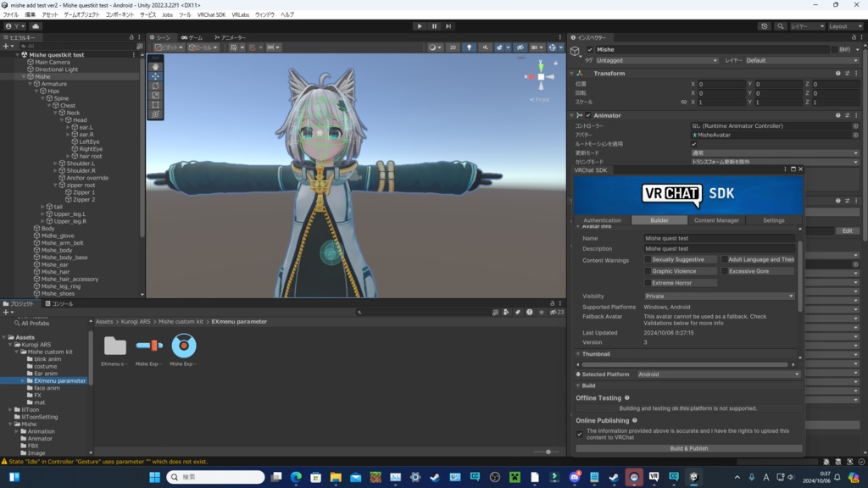Click the Edit button in Inspector
The height and width of the screenshot is (488, 868).
pos(847,230)
